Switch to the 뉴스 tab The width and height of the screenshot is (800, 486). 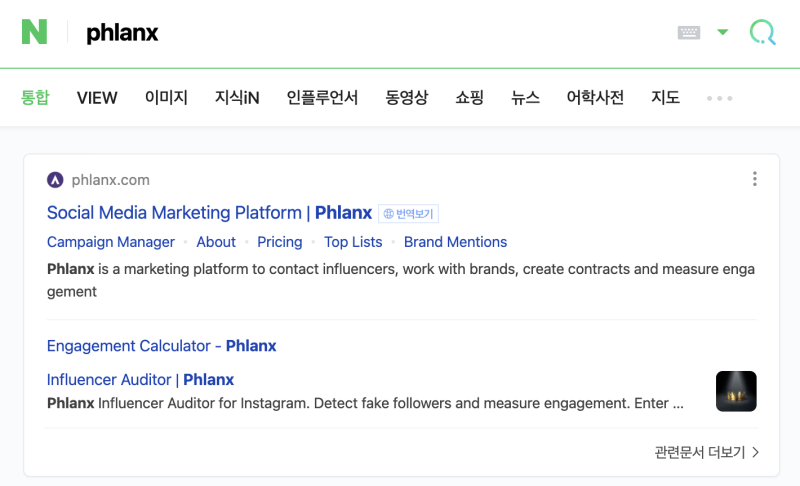525,97
